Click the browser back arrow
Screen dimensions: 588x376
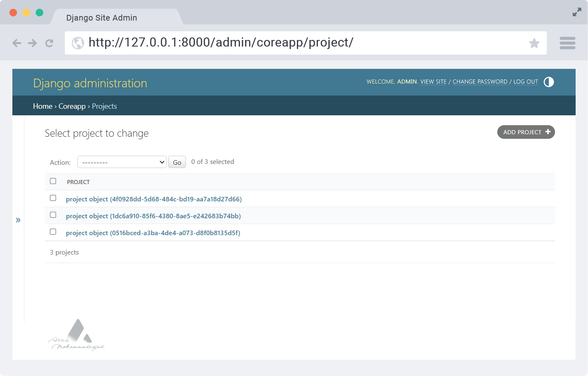click(16, 43)
